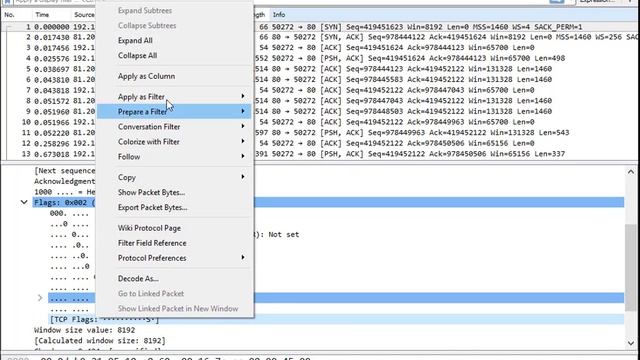640x360 pixels.
Task: Select Show Packet Bytes entry
Action: [151, 192]
